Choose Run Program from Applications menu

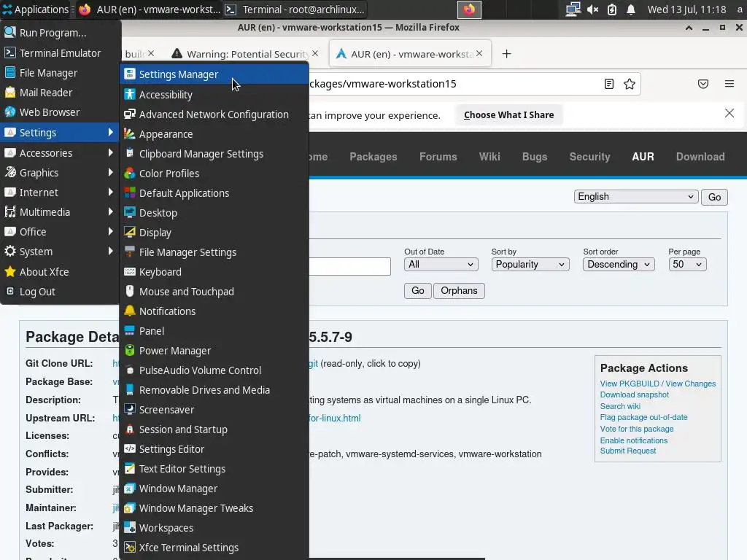(60, 33)
